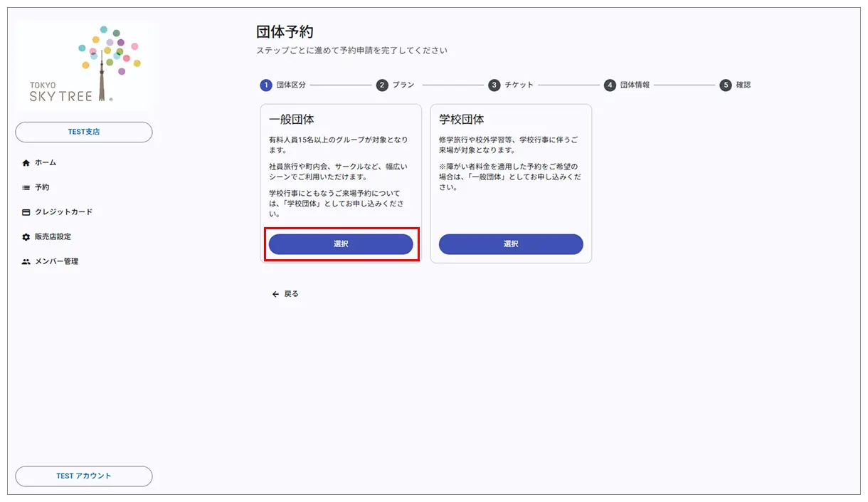Click the gear icon beside 販売店設定
The image size is (868, 502).
click(26, 236)
